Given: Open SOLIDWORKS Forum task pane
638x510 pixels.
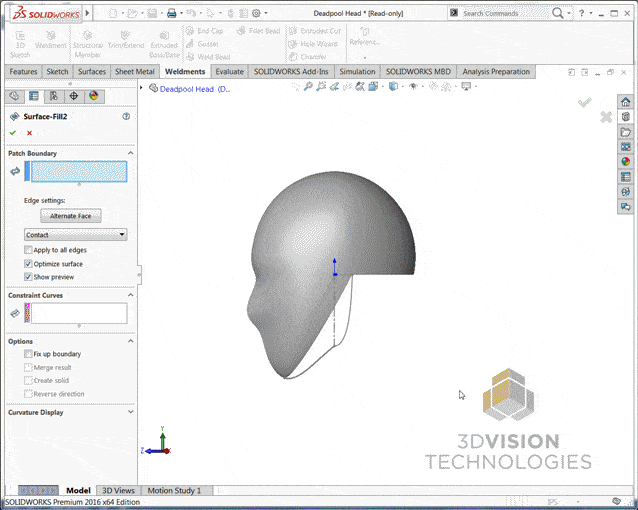Looking at the screenshot, I should pos(625,207).
